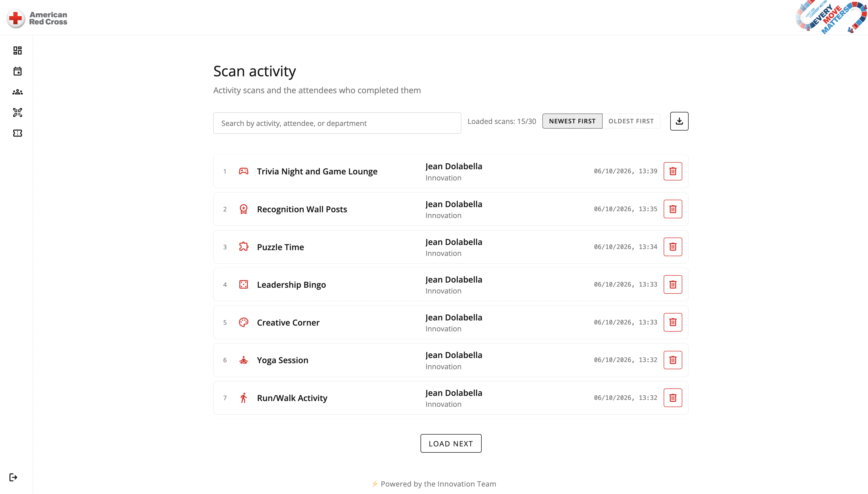Click the puzzle piece icon for Puzzle Time

(x=243, y=247)
